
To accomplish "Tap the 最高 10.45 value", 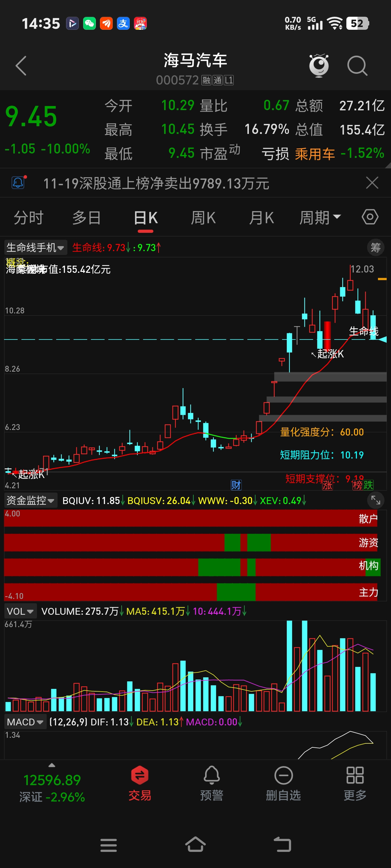I will pos(178,129).
